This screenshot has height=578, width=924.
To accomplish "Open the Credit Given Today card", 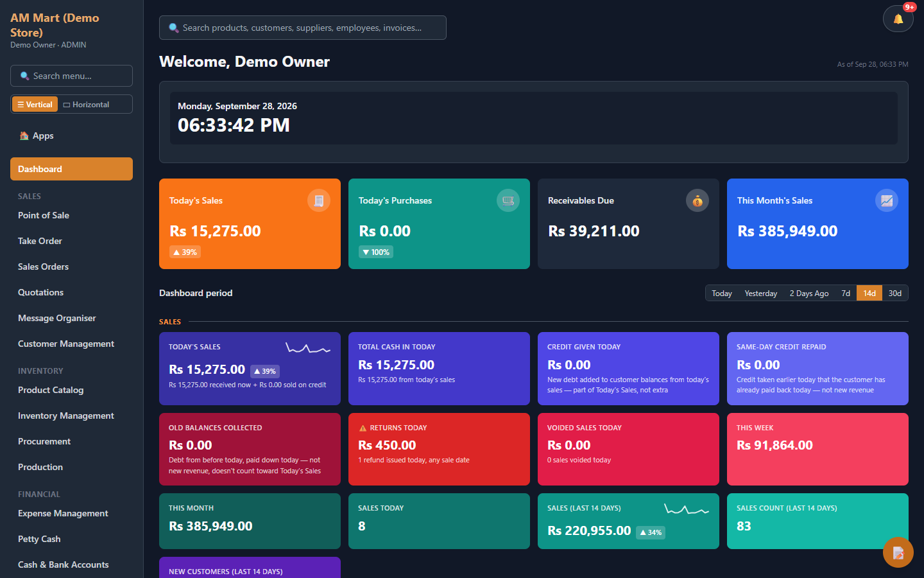I will [628, 369].
